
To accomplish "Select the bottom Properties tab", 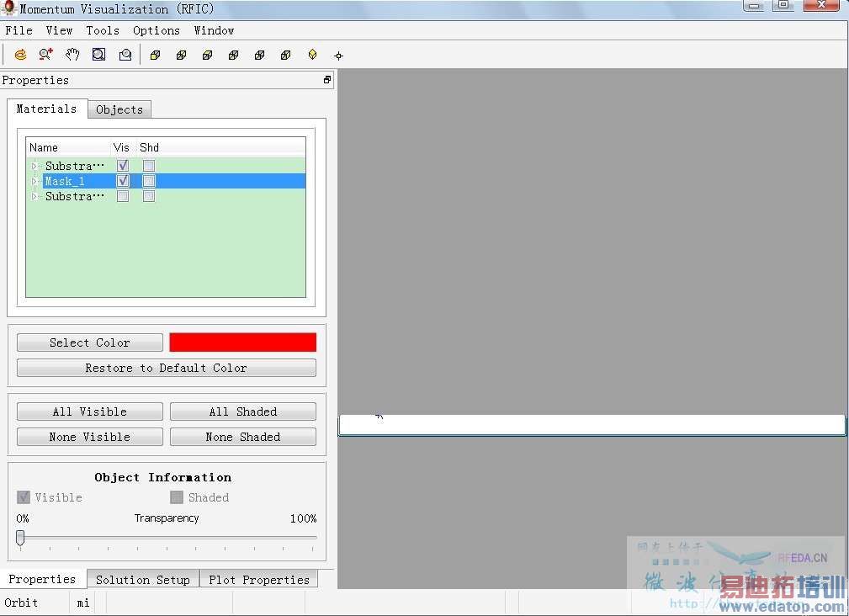I will (42, 579).
